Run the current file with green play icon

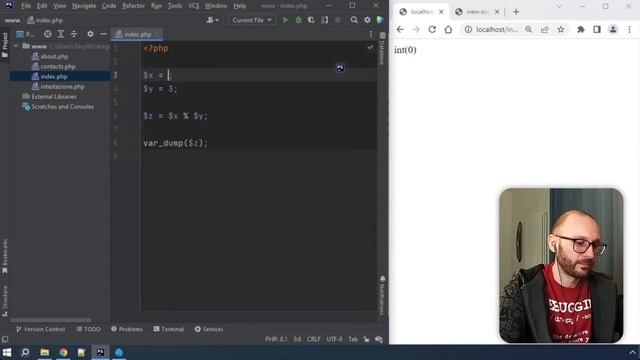tap(285, 20)
